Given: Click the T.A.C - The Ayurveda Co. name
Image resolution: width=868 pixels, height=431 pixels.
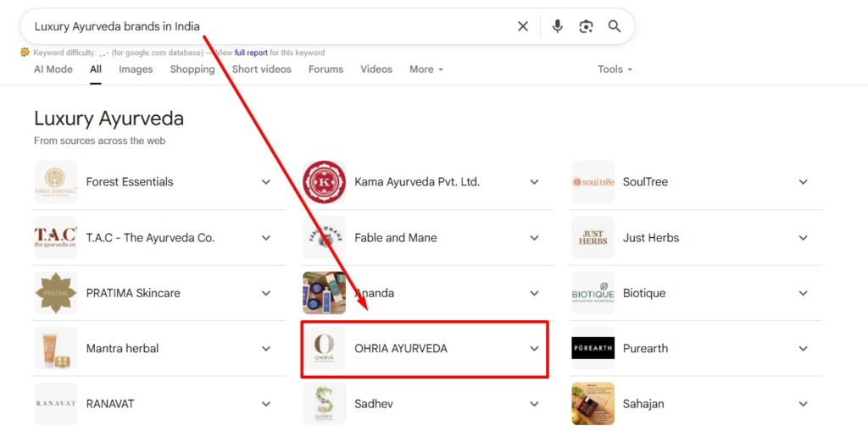Looking at the screenshot, I should [150, 238].
